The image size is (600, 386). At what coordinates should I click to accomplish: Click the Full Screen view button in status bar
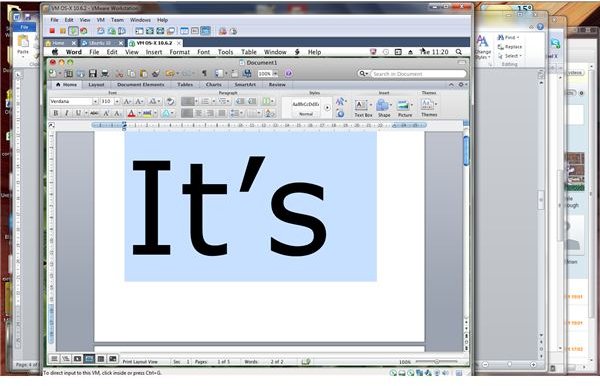113,359
